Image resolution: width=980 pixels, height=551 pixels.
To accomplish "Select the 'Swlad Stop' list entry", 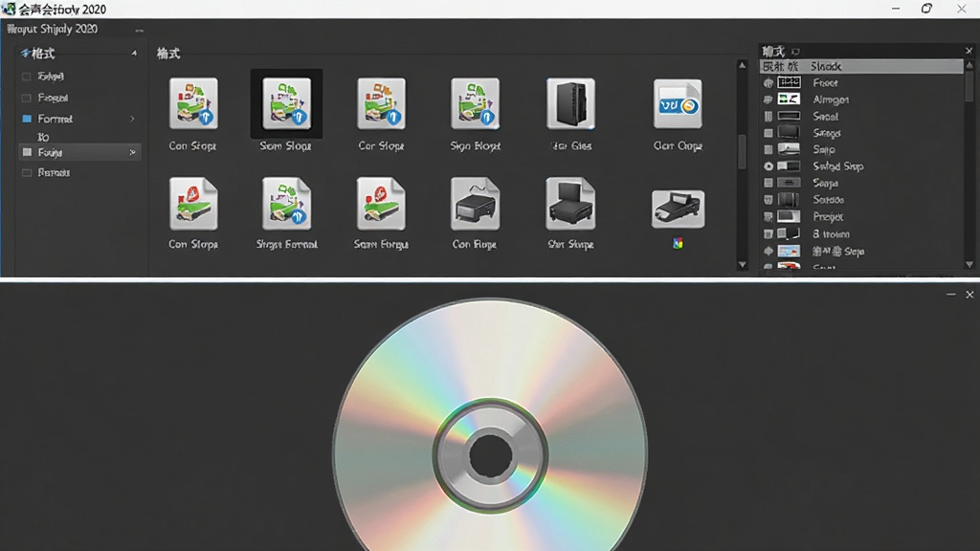I will 838,166.
